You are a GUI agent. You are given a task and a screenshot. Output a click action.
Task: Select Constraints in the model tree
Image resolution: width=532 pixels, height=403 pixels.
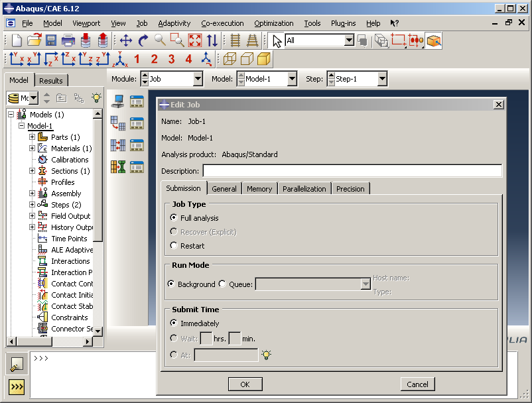point(70,317)
